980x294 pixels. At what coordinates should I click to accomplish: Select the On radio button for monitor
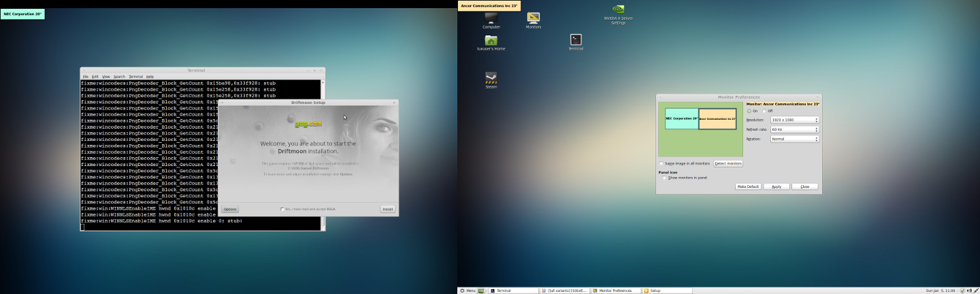click(x=749, y=111)
